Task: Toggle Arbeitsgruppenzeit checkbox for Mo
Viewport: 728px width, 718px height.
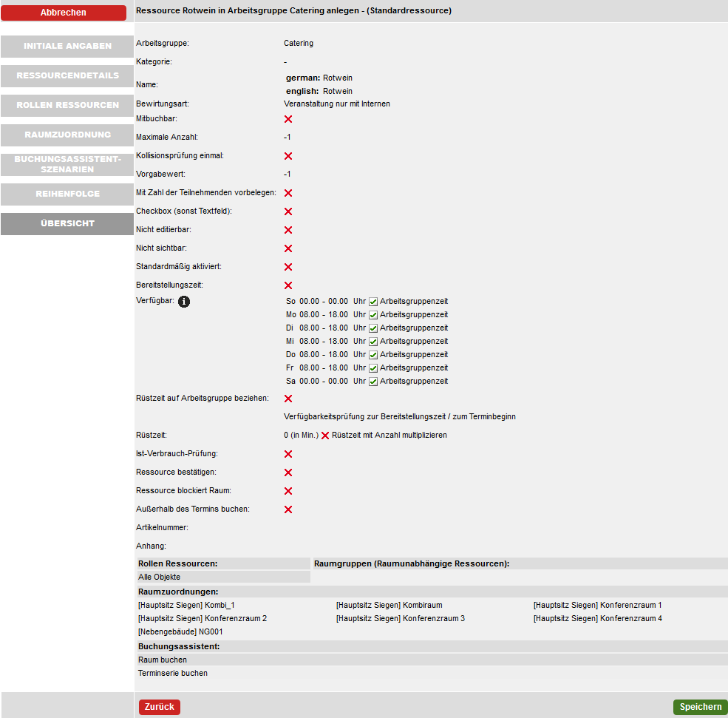Action: (373, 315)
